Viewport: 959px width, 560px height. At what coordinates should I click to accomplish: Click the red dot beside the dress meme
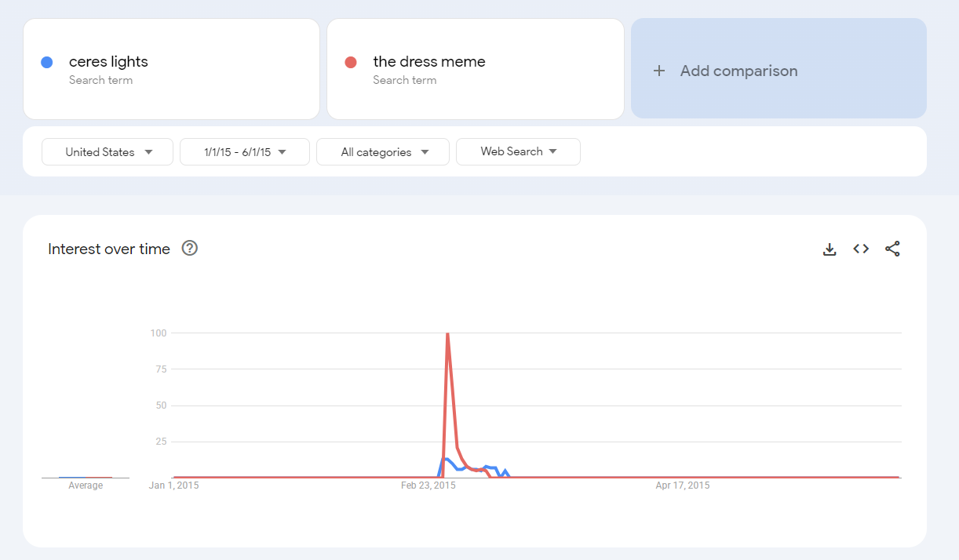point(351,62)
